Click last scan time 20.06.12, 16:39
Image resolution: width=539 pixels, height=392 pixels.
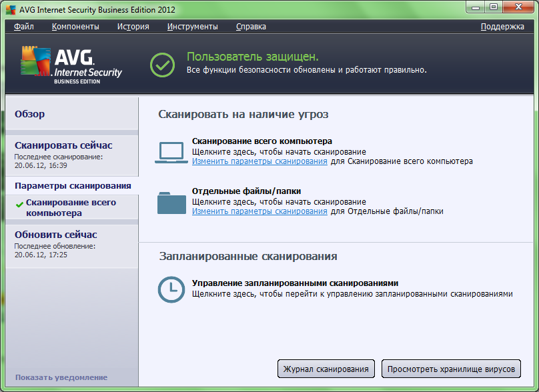pyautogui.click(x=41, y=165)
